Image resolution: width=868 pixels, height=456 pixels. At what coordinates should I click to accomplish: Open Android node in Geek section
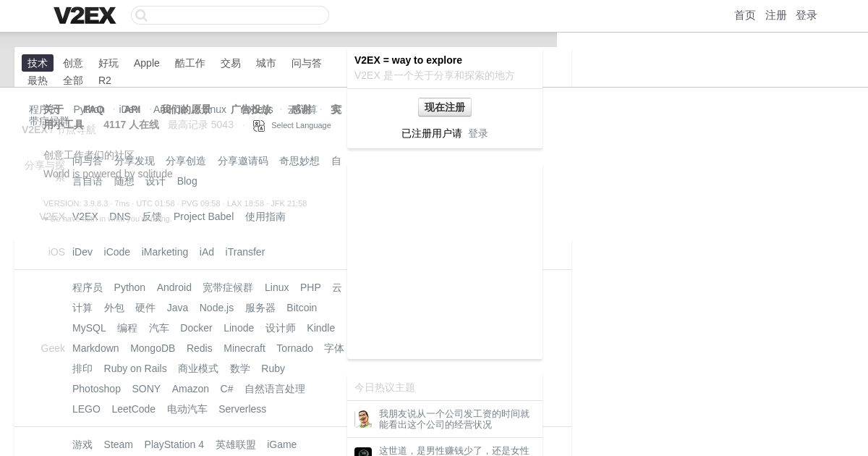[x=174, y=287]
